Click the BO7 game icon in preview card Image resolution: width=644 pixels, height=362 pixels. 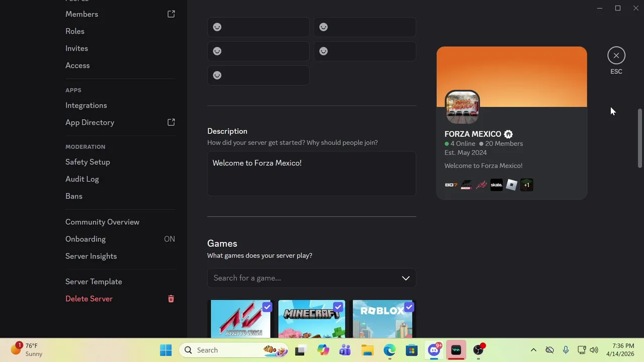click(451, 185)
